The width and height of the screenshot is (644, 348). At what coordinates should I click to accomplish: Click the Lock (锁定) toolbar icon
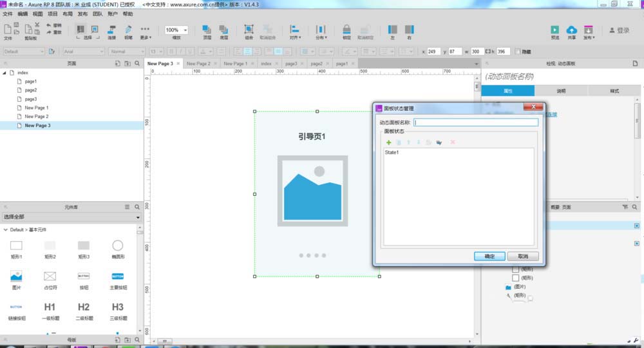[346, 30]
